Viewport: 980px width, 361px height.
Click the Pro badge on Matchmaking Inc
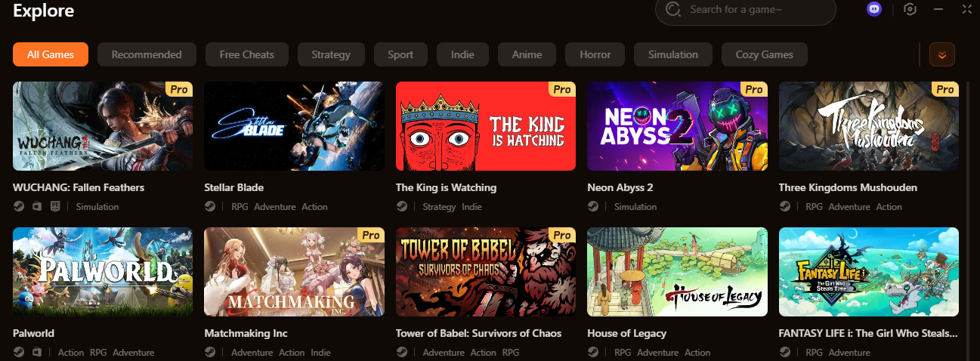click(370, 235)
